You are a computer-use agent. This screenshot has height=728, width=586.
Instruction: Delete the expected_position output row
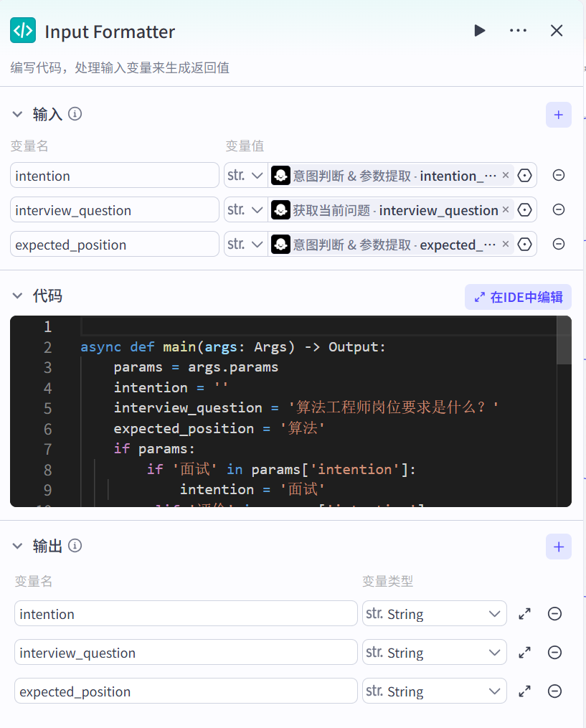click(x=554, y=691)
